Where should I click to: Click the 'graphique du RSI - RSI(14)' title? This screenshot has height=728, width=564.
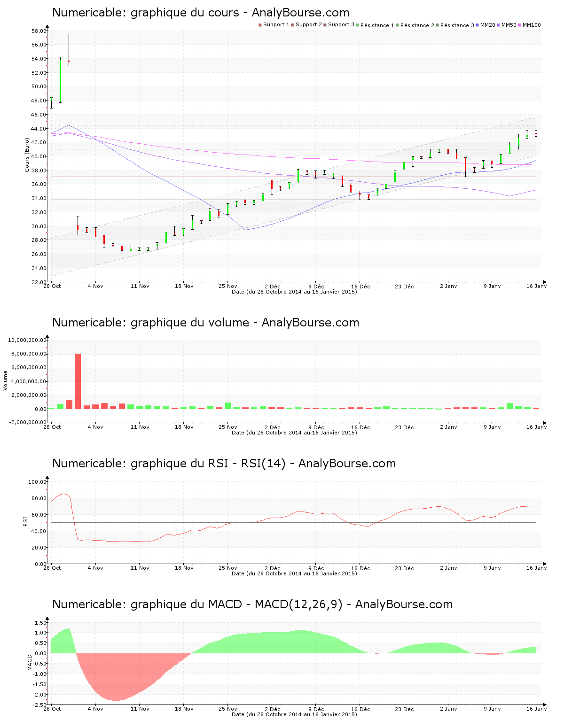tap(224, 464)
